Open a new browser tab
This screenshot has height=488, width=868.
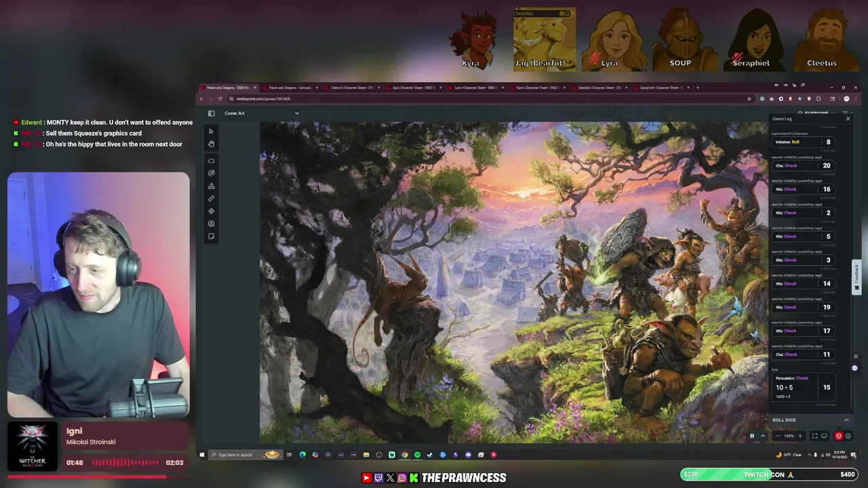pos(697,87)
